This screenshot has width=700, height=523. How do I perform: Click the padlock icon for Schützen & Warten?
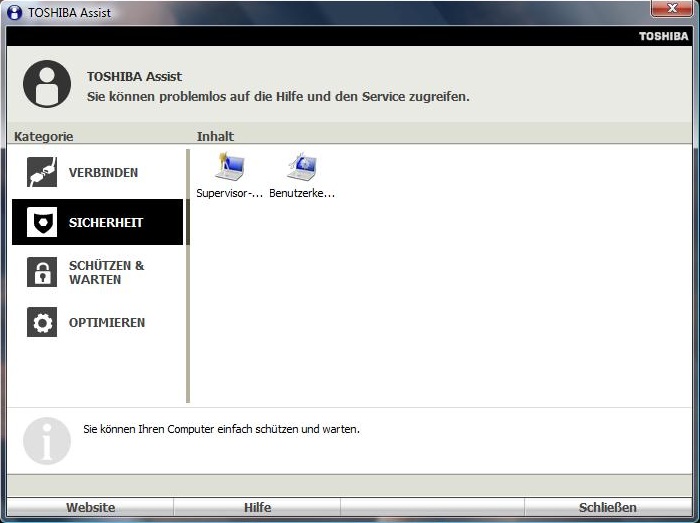point(42,272)
